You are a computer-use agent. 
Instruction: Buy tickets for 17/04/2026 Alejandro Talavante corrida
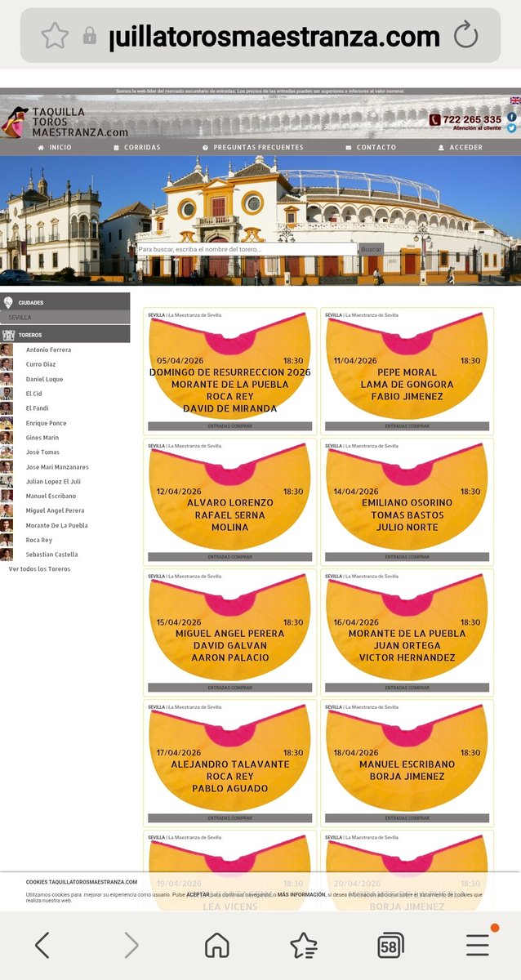click(230, 818)
